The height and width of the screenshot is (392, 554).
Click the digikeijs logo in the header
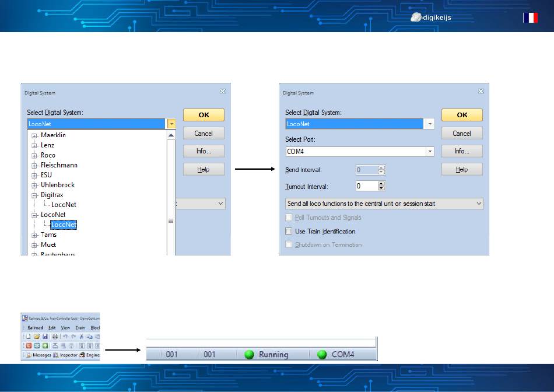click(431, 17)
